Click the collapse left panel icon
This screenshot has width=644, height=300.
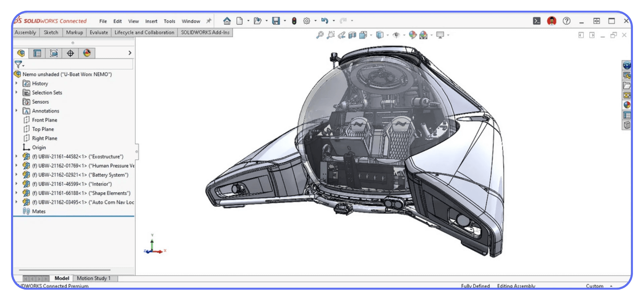(581, 35)
